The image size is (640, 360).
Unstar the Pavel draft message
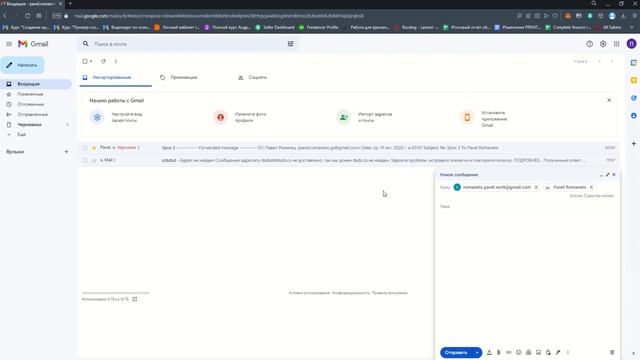point(94,148)
